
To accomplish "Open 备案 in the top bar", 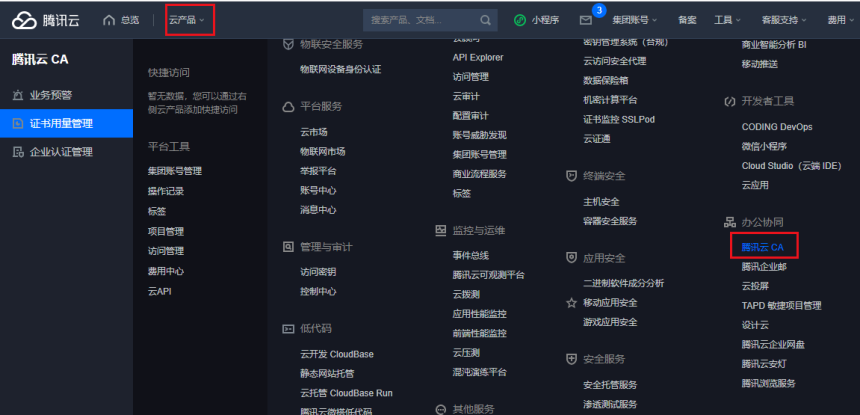I will (687, 20).
